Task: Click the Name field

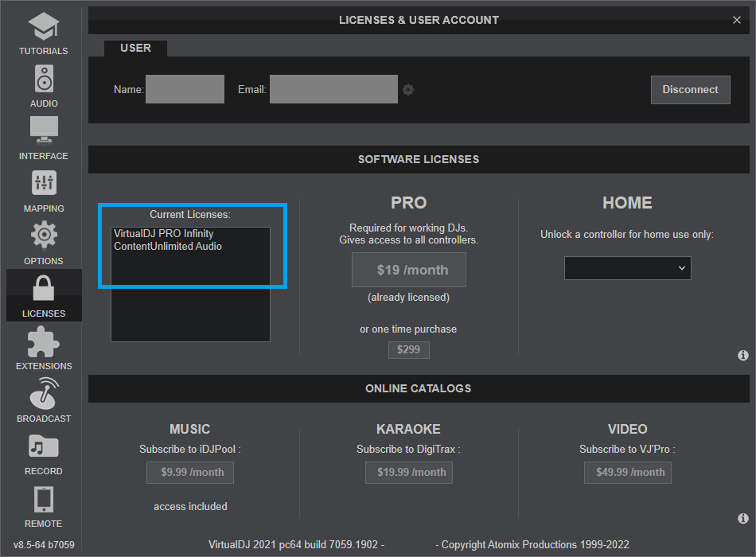Action: [x=185, y=89]
